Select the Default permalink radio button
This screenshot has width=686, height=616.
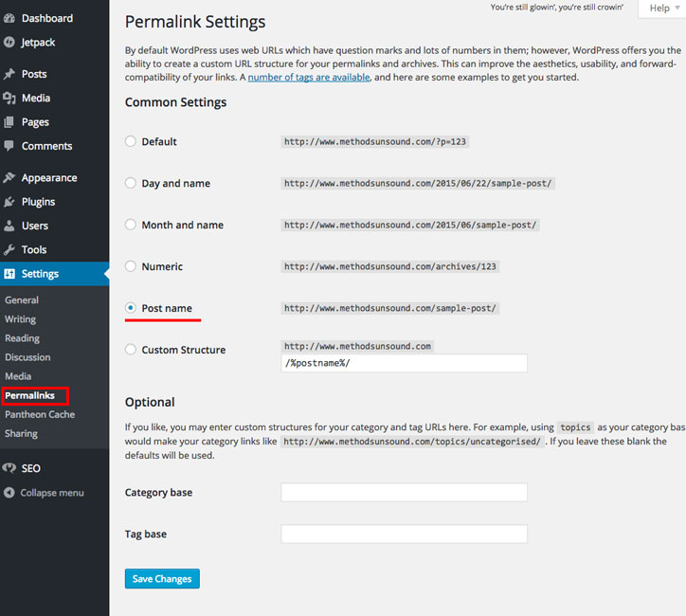click(131, 141)
